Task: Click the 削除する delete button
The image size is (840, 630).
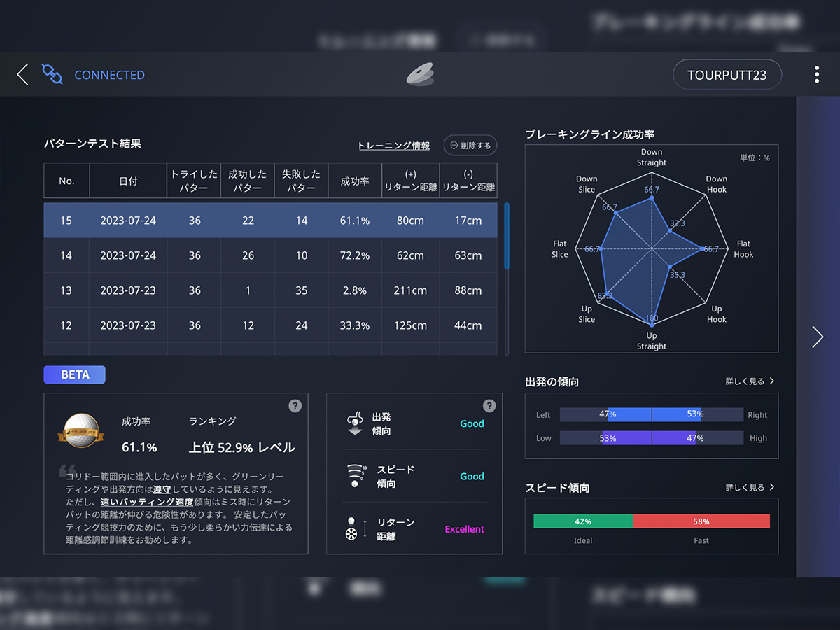Action: tap(470, 145)
